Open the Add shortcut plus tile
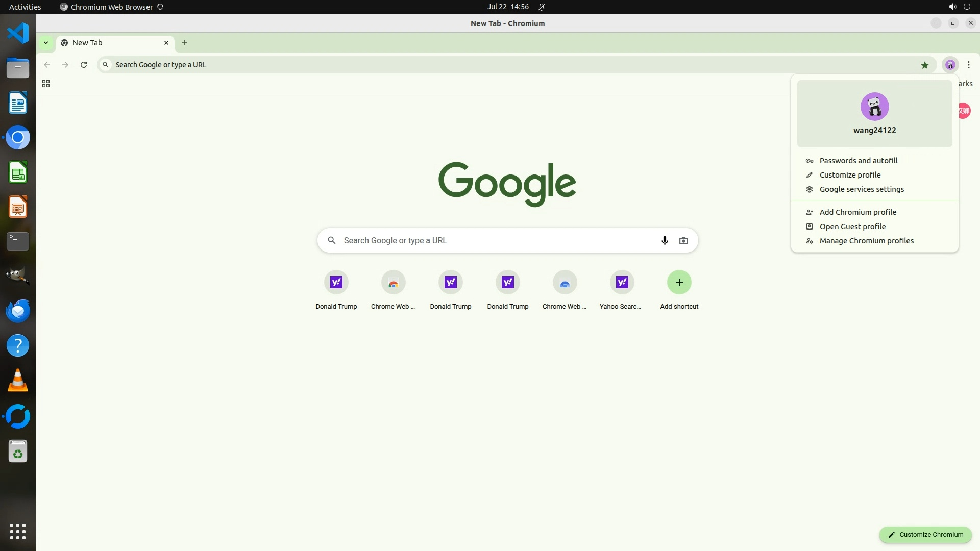Image resolution: width=980 pixels, height=551 pixels. 679,282
